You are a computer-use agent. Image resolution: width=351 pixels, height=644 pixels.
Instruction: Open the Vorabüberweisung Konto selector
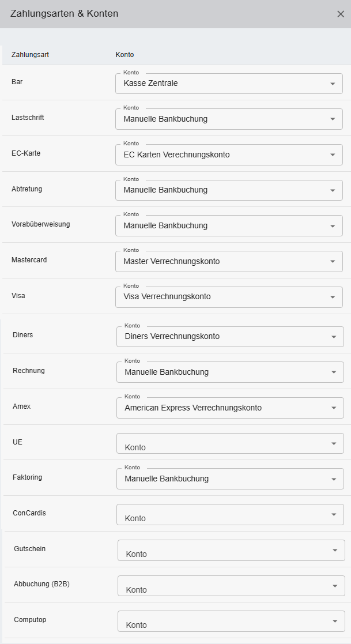click(229, 226)
